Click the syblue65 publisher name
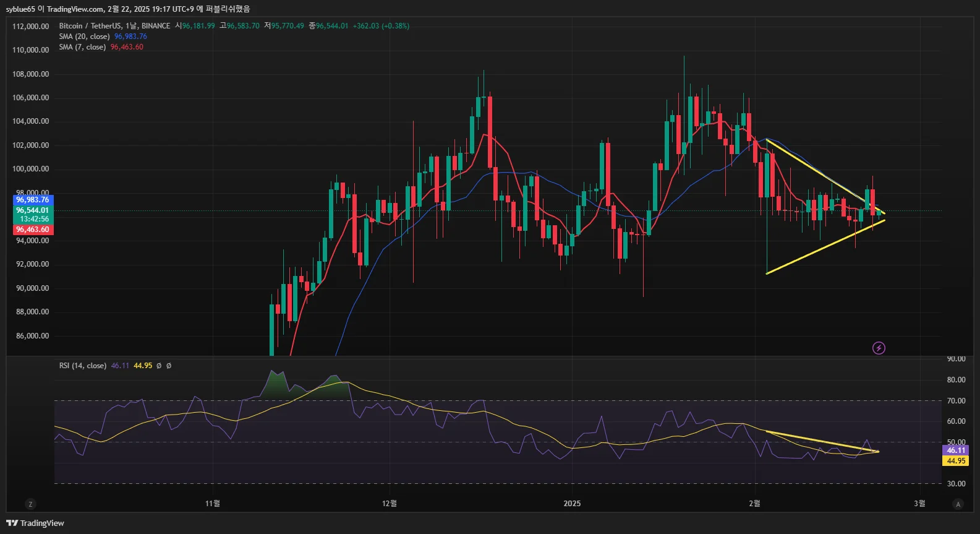Image resolution: width=980 pixels, height=534 pixels. click(x=20, y=9)
